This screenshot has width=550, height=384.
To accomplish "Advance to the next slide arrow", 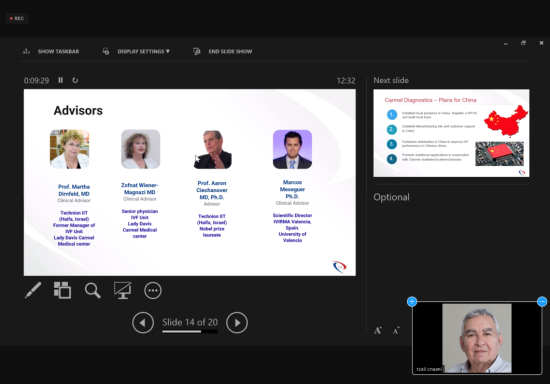I will pos(237,323).
